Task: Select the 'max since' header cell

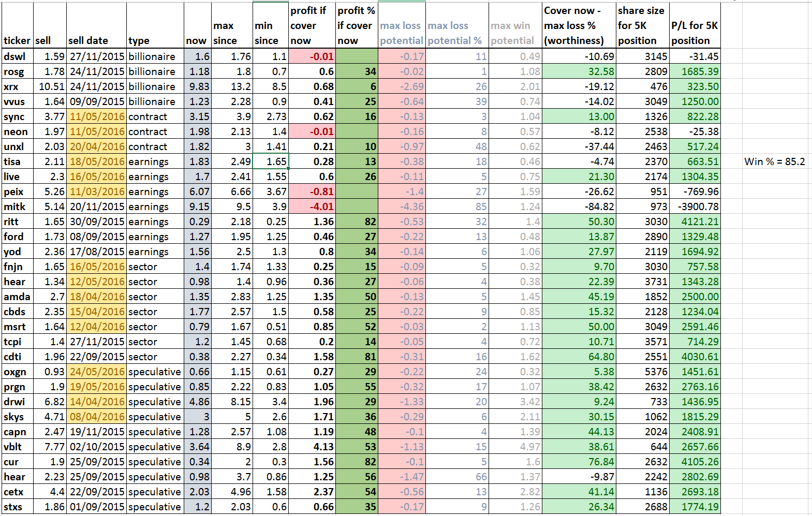Action: 232,25
